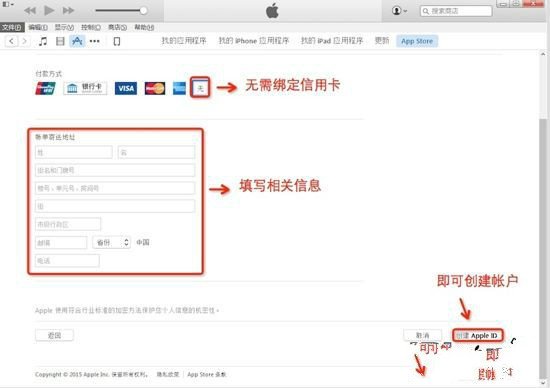The width and height of the screenshot is (550, 388).
Task: Open the 编辑 menu
Action: [x=38, y=27]
